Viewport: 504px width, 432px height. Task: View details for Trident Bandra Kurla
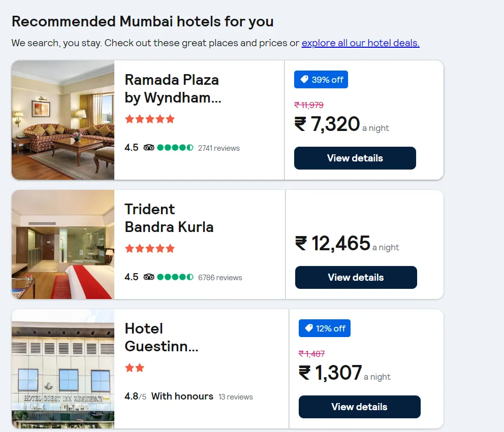(356, 277)
